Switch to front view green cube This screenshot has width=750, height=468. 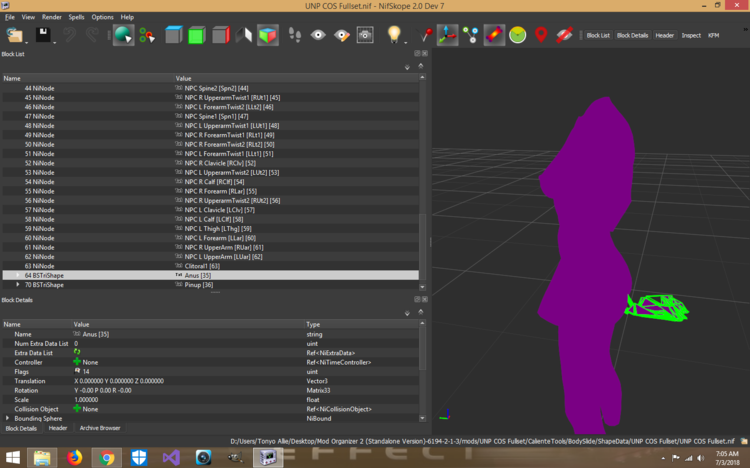click(x=197, y=35)
